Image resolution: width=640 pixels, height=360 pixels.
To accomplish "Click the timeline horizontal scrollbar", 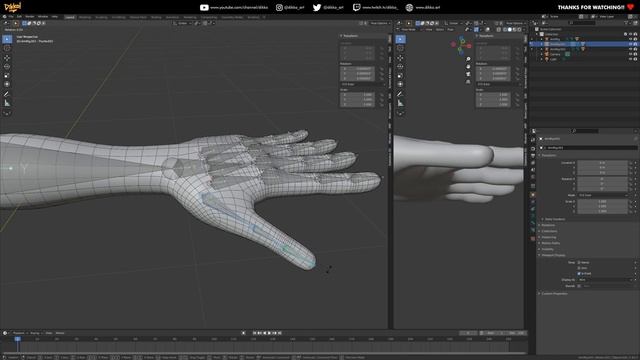I will 263,353.
